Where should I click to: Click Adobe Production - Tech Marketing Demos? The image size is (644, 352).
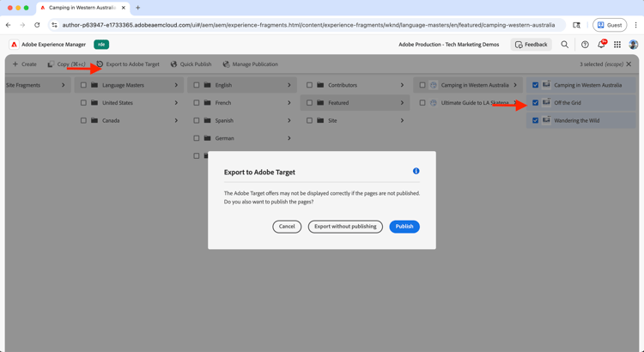pyautogui.click(x=448, y=45)
